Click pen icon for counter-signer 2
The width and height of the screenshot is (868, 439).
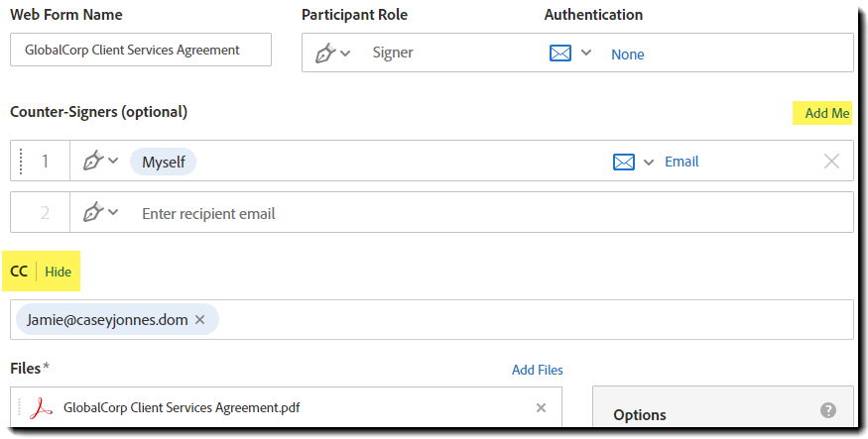point(94,213)
